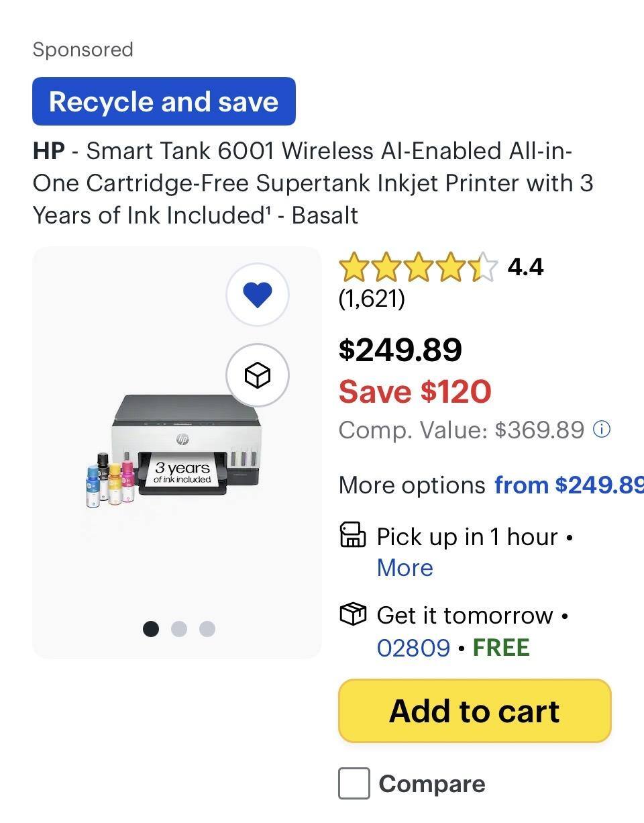Tap the shipping box icon
The width and height of the screenshot is (644, 823).
pos(353,614)
